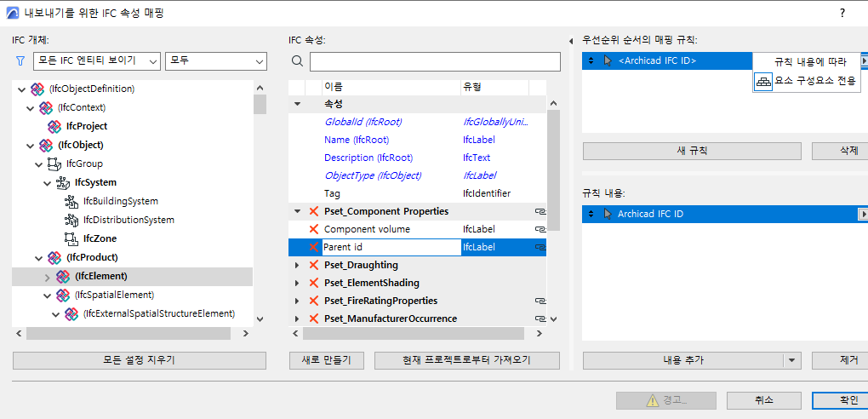Click the arrow button right of Archicad IFC ID content

[x=862, y=214]
